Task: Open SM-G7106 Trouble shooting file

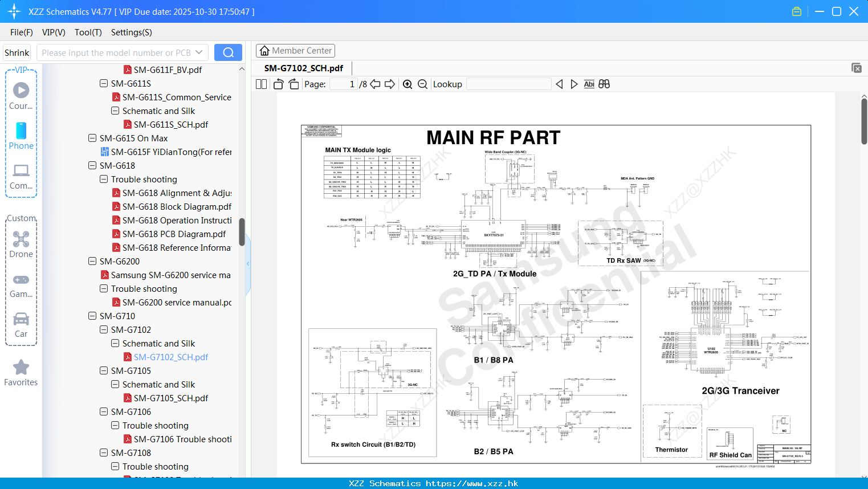Action: tap(178, 439)
